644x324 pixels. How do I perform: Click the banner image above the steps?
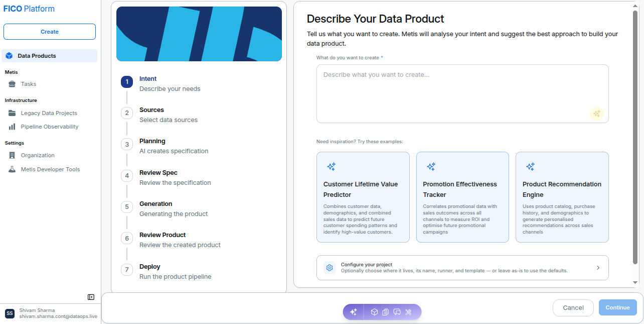tap(199, 34)
